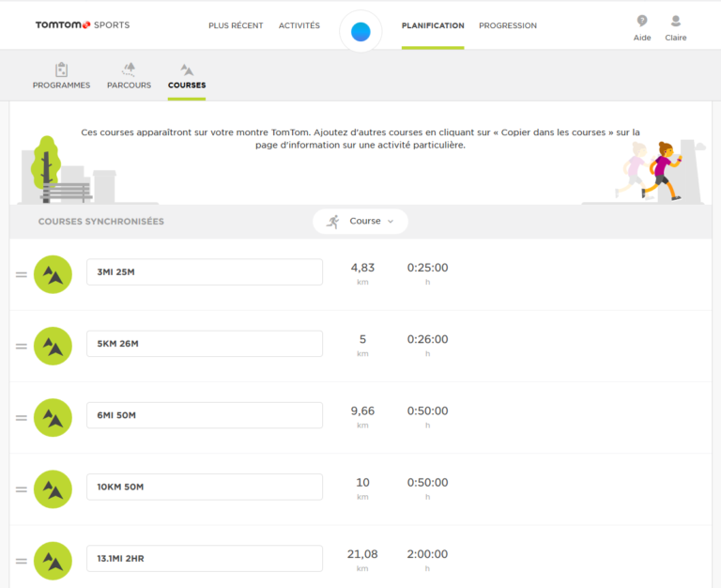Grab the reorder handle for 6MI 50M
Image resolution: width=721 pixels, height=588 pixels.
[22, 418]
